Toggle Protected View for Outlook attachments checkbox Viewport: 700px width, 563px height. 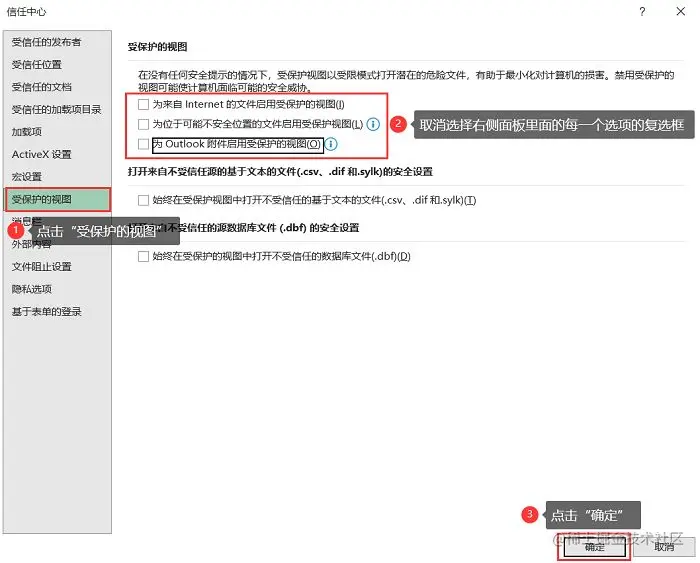click(143, 144)
